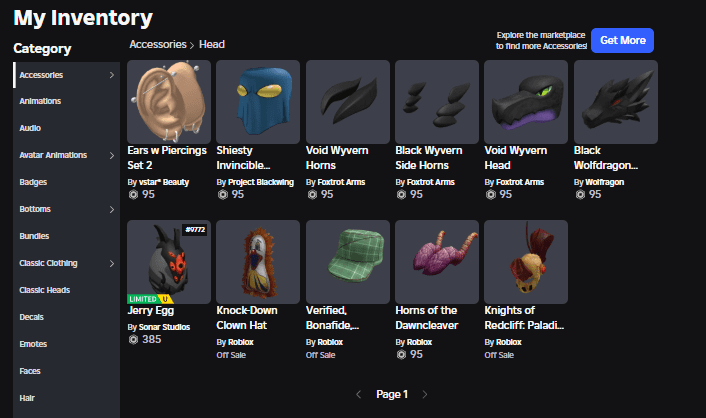This screenshot has height=418, width=706.
Task: Open the green Verified, Bonafide cap image
Action: (x=348, y=262)
